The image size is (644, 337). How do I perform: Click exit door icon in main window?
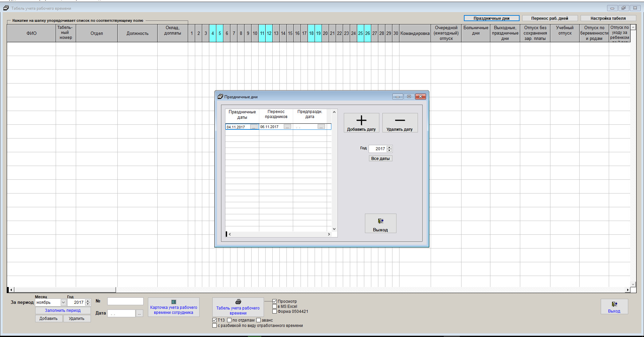[x=614, y=304]
